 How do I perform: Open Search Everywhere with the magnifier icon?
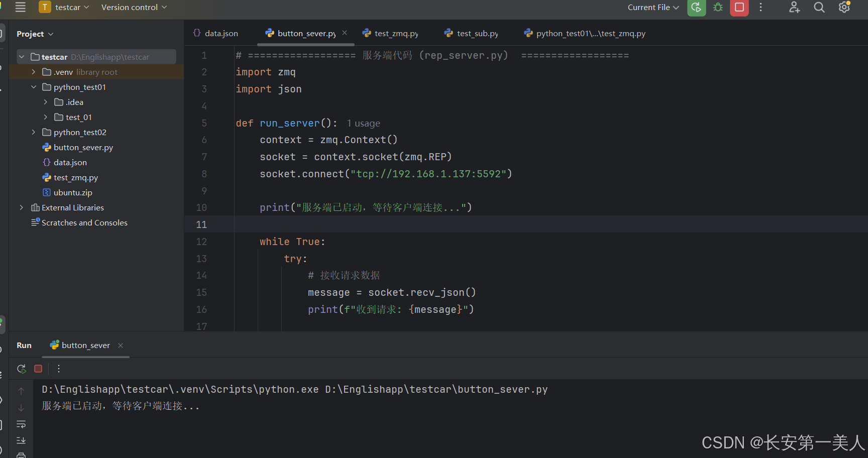point(819,8)
